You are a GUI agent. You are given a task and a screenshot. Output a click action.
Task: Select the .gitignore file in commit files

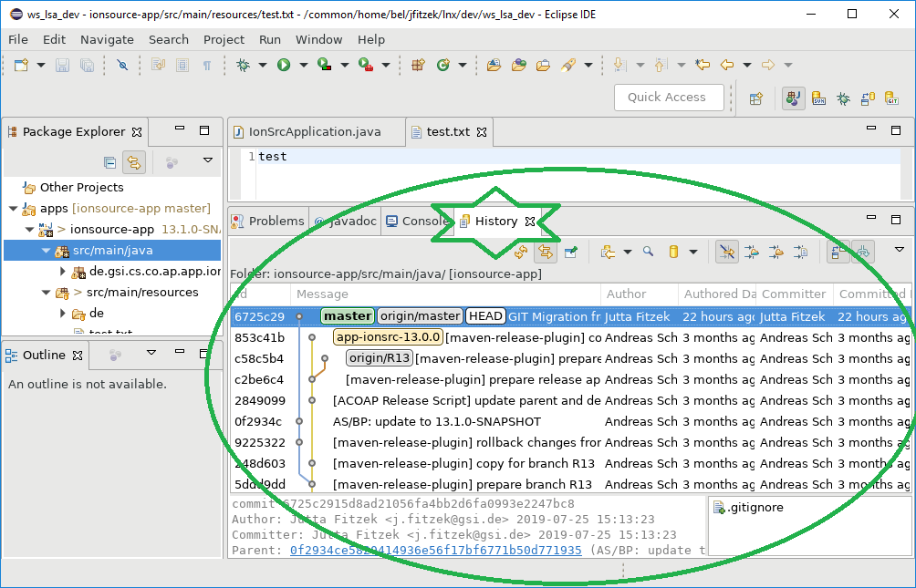point(749,508)
